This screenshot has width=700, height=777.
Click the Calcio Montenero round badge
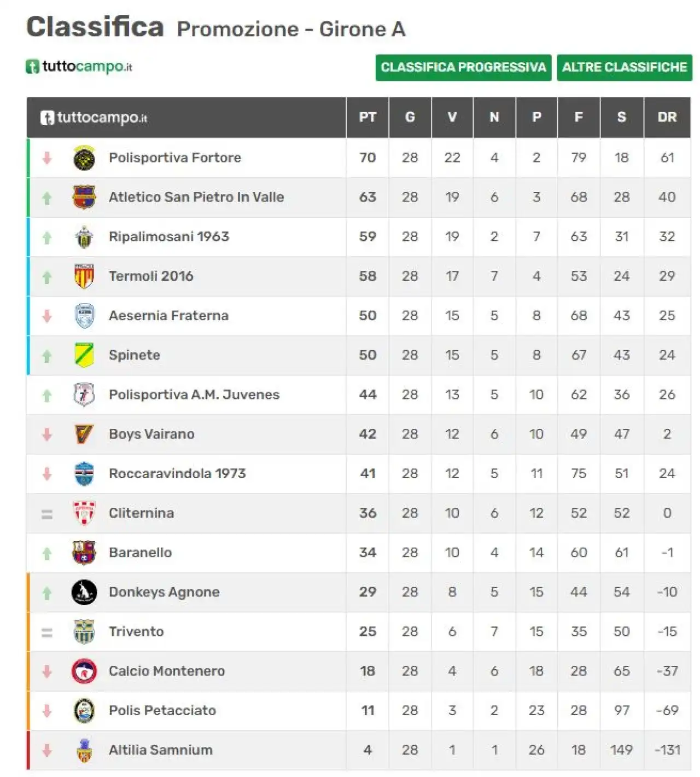84,671
